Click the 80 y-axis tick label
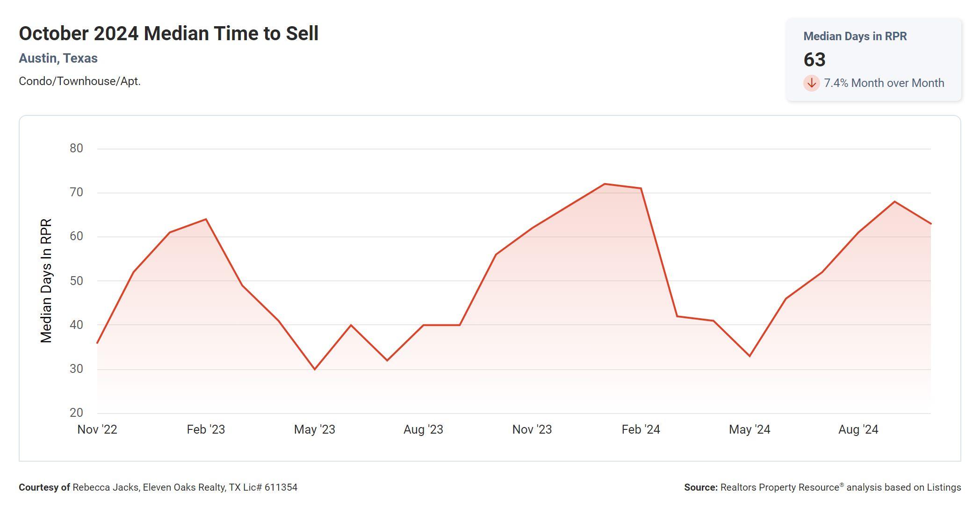Screen dimensions: 980x514 tap(76, 149)
